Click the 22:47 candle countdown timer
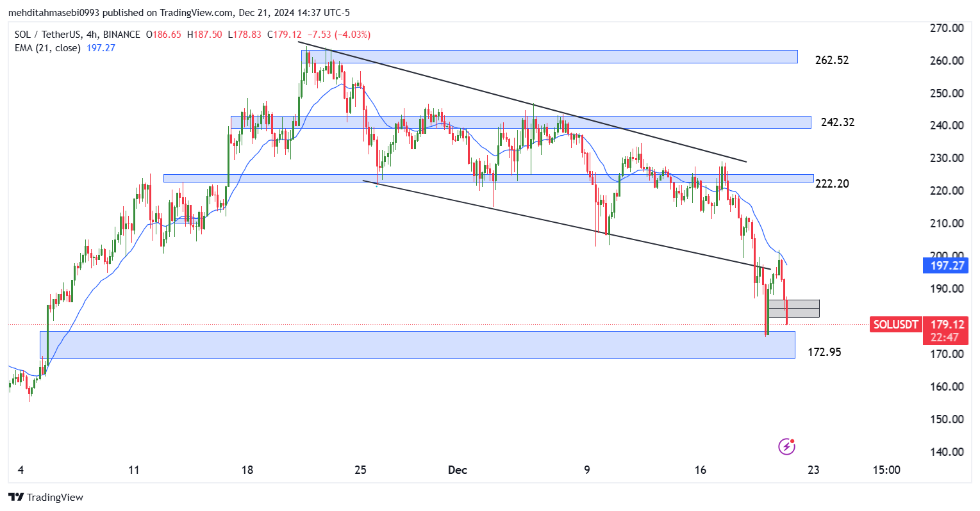This screenshot has width=980, height=511. pos(946,338)
